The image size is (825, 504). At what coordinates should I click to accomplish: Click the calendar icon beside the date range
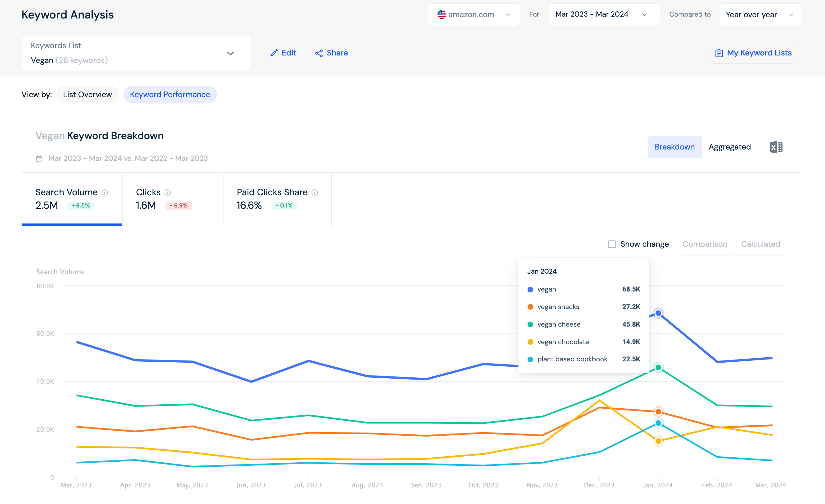click(39, 158)
